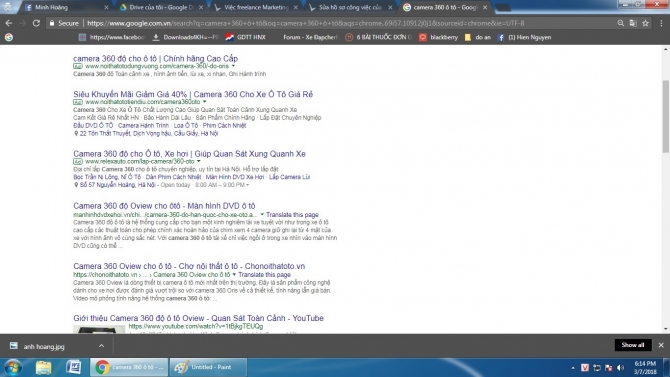Open Giới thiệu Camera 360 YouTube result

(x=198, y=318)
